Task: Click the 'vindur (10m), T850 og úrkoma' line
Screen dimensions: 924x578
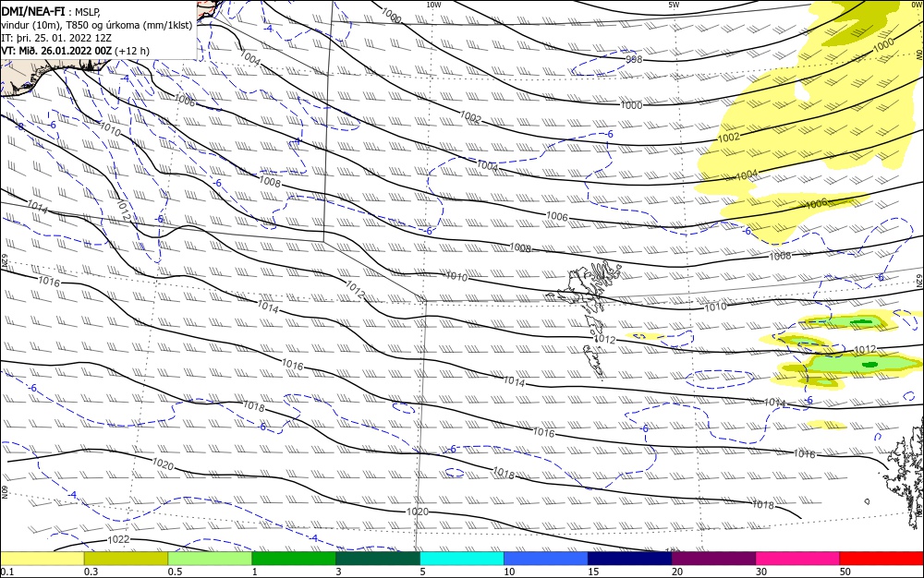Action: 97,25
